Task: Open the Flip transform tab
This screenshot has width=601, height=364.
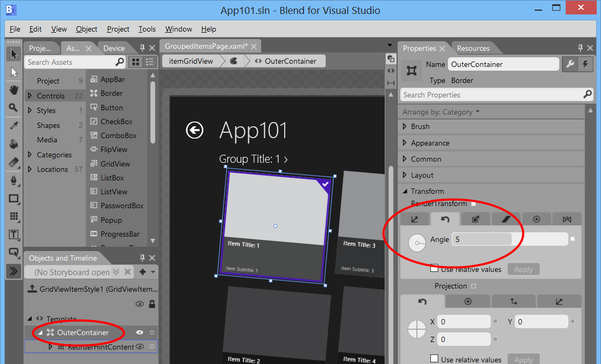Action: pos(567,219)
